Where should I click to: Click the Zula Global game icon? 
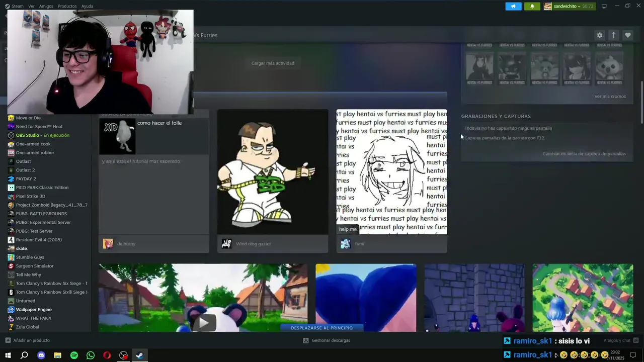[x=11, y=327]
